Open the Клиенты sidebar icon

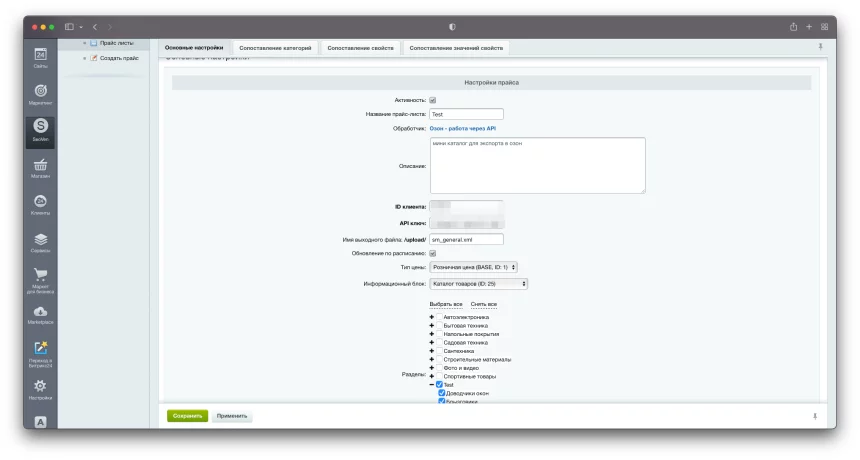tap(41, 205)
